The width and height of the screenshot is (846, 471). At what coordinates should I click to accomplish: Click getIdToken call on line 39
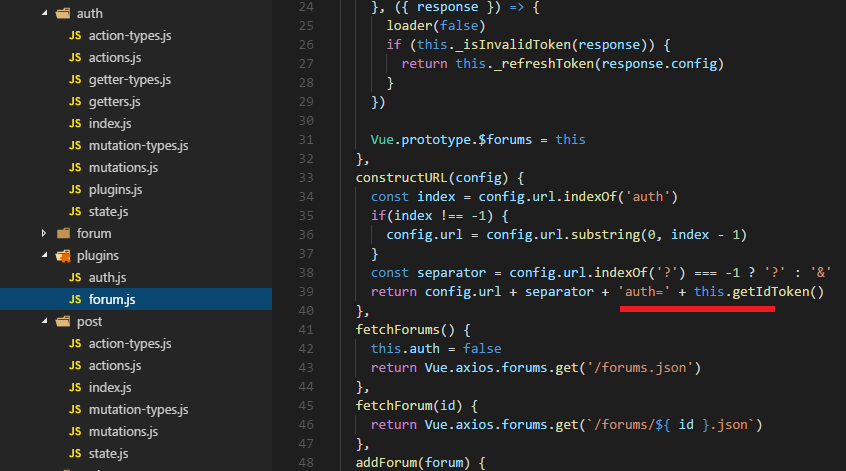click(x=778, y=292)
